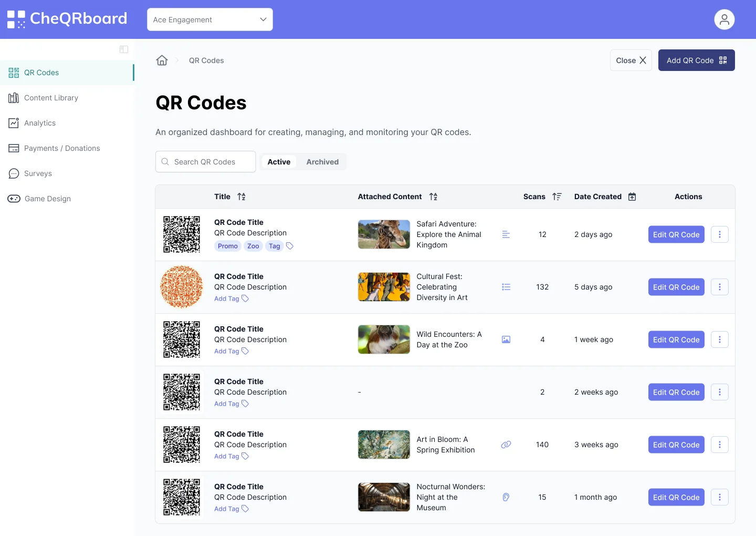Click the QR Codes breadcrumb text
Viewport: 756px width, 536px height.
[x=206, y=60]
